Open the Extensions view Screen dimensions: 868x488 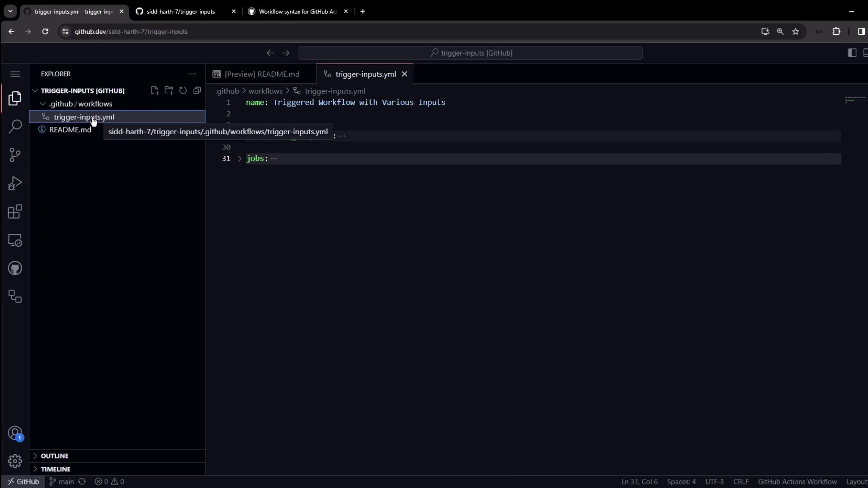tap(15, 211)
